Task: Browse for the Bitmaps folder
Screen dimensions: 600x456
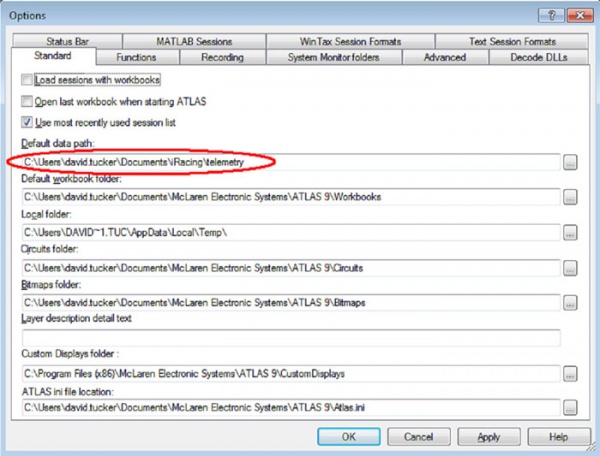Action: 570,302
